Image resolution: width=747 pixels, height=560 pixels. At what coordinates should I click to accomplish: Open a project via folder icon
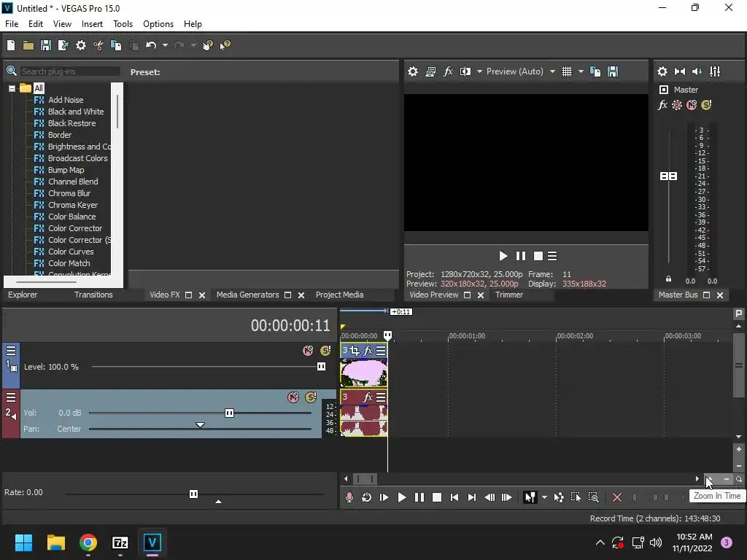pyautogui.click(x=28, y=45)
